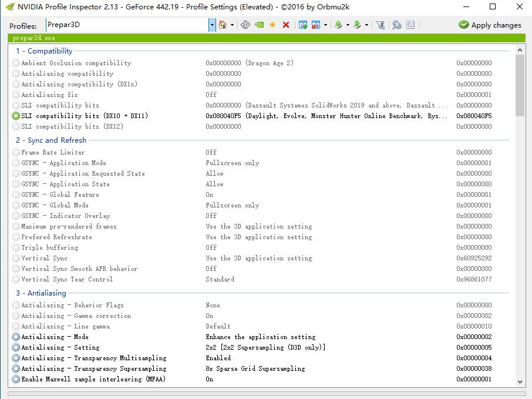Viewport: 532px width, 399px height.
Task: Click the import profiles icon
Action: 356,25
